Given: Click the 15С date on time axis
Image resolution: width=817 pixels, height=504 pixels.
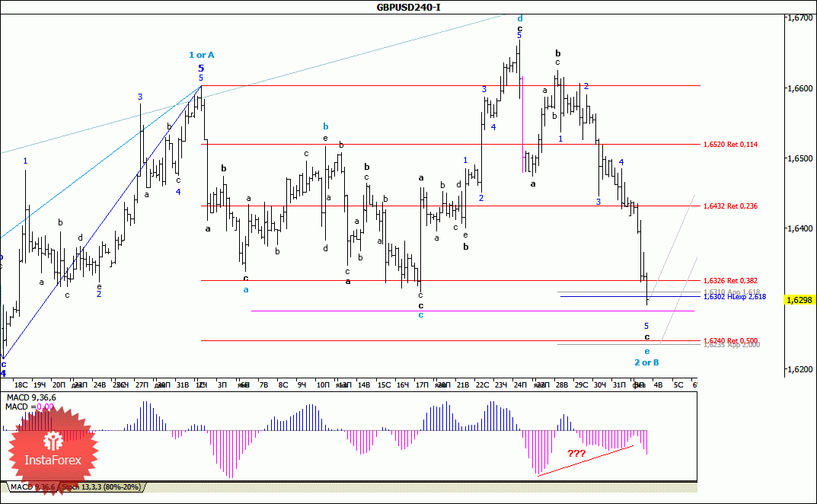Looking at the screenshot, I should pyautogui.click(x=384, y=384).
